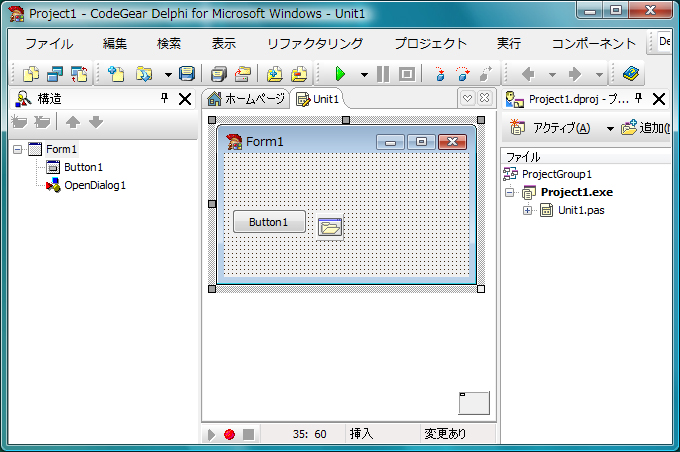This screenshot has width=680, height=452.
Task: Click the Pause toolbar icon
Action: click(383, 74)
